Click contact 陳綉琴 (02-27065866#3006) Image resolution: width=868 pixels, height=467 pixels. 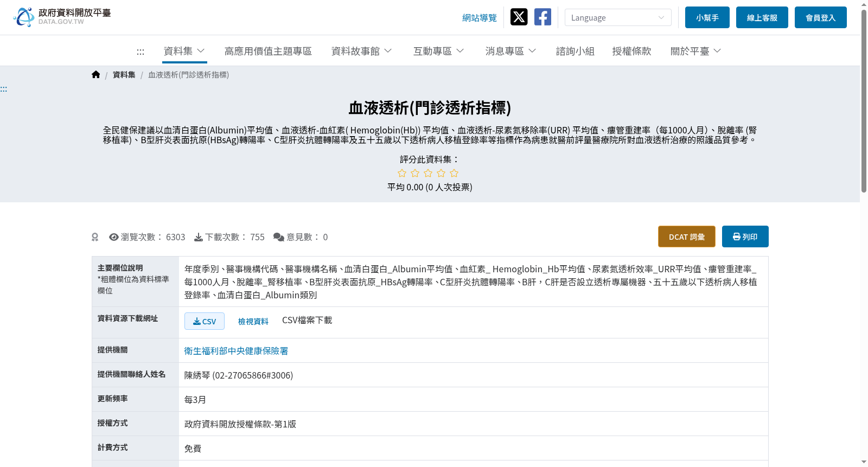click(x=239, y=375)
